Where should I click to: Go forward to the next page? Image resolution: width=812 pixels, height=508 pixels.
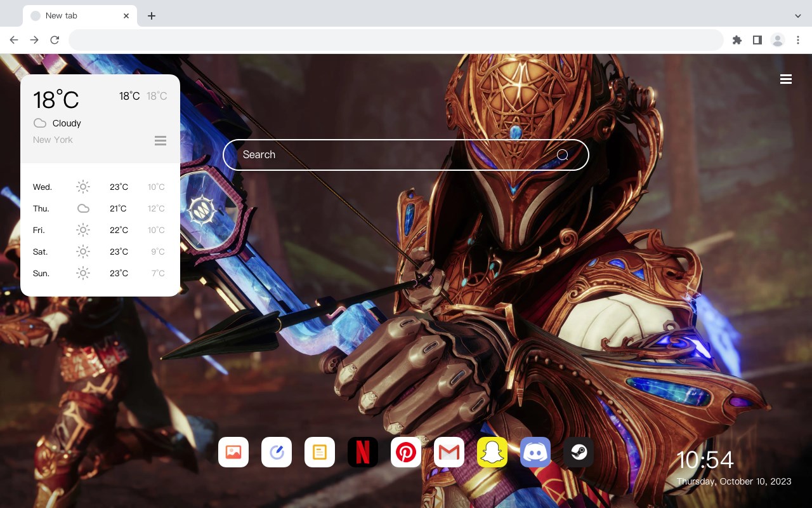point(34,40)
